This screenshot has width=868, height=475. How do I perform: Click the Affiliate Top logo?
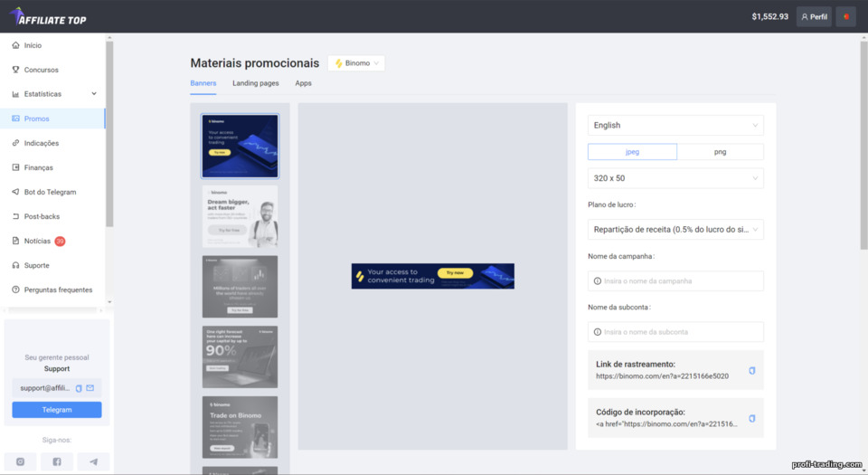(x=48, y=16)
